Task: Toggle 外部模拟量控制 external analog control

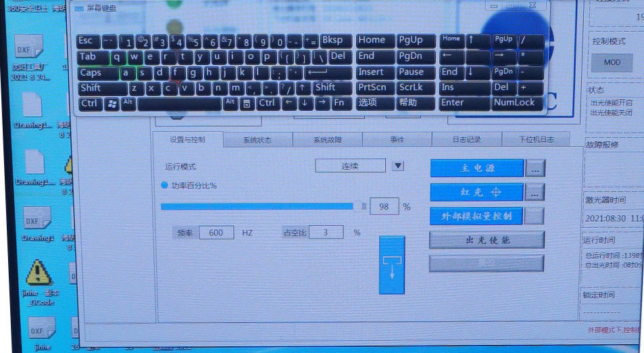Action: 476,216
